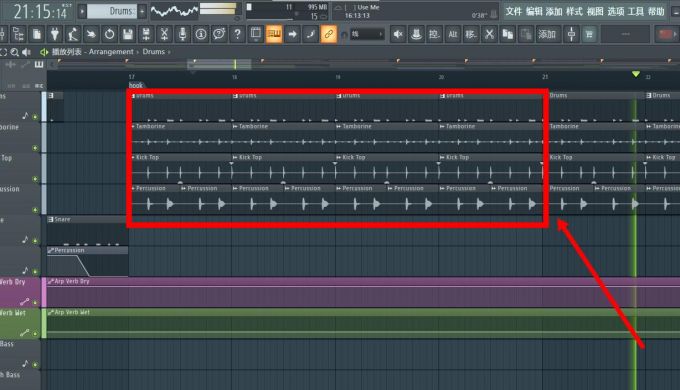Viewport: 680px width, 390px height.
Task: Open the 帮助 help menu
Action: (x=656, y=11)
